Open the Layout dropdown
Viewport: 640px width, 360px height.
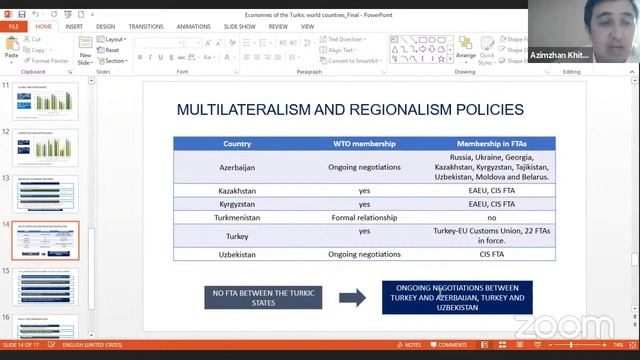click(111, 39)
